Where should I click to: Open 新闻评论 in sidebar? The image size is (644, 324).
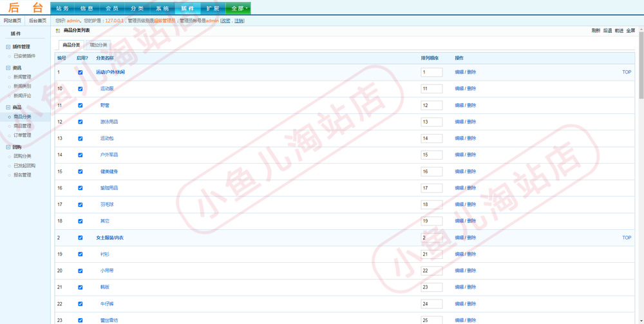pyautogui.click(x=22, y=96)
